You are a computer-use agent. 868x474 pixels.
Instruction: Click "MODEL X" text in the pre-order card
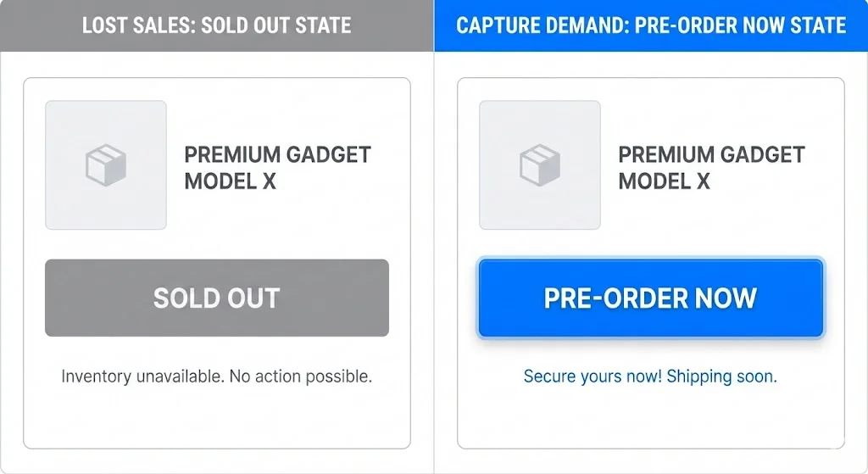point(665,181)
